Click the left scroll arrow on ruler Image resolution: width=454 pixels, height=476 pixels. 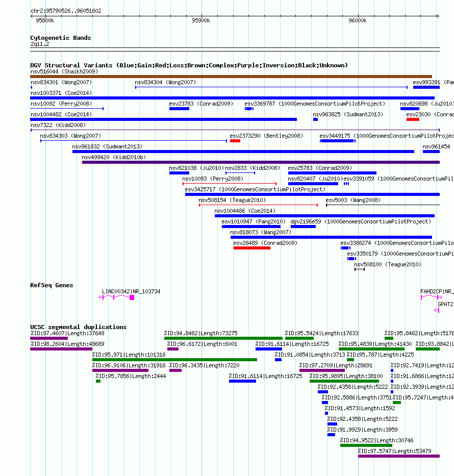(x=32, y=16)
